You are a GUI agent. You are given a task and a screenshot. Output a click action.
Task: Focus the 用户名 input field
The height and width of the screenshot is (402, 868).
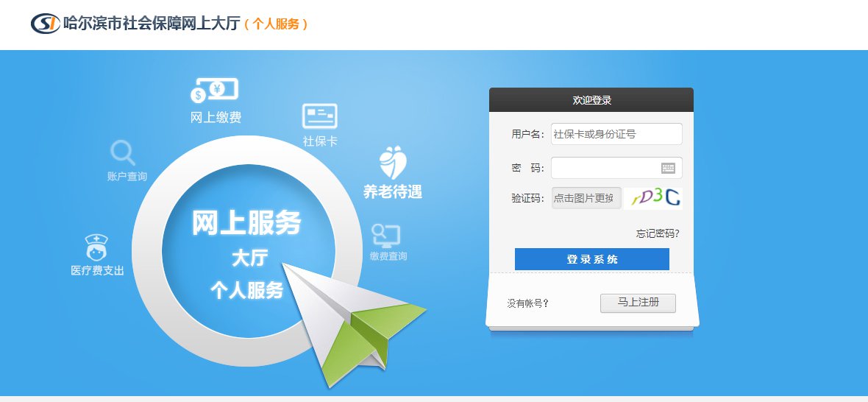click(616, 134)
